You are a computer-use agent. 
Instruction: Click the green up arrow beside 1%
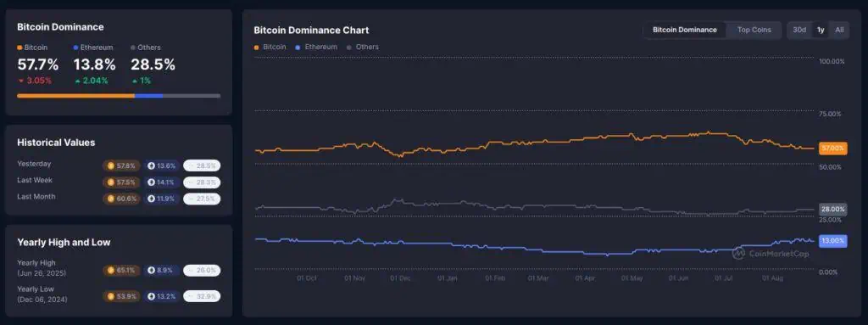click(x=134, y=81)
